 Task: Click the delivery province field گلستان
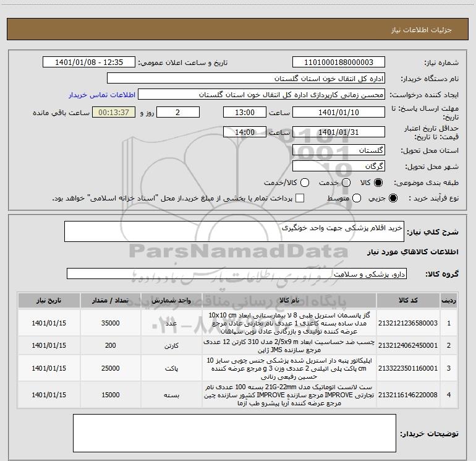tap(339, 150)
